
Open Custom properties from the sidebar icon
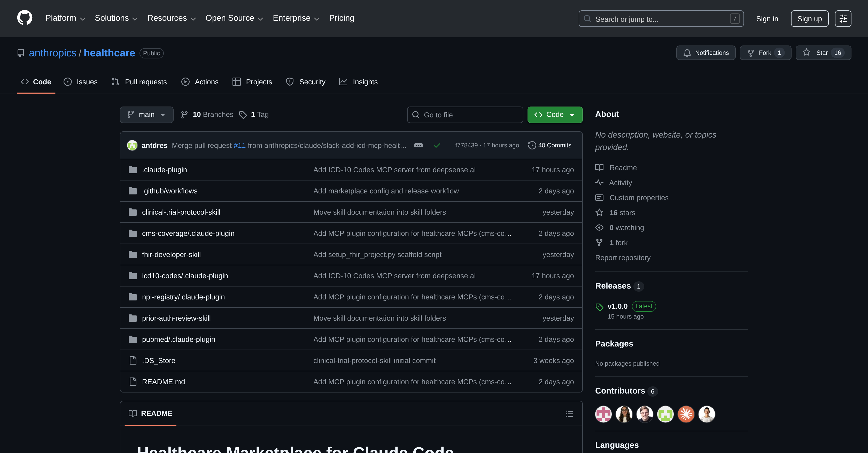click(x=599, y=197)
